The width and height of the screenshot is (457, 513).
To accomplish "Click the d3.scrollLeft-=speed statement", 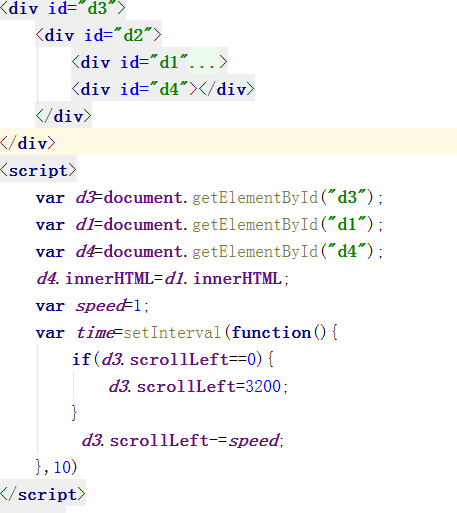I will pyautogui.click(x=183, y=441).
